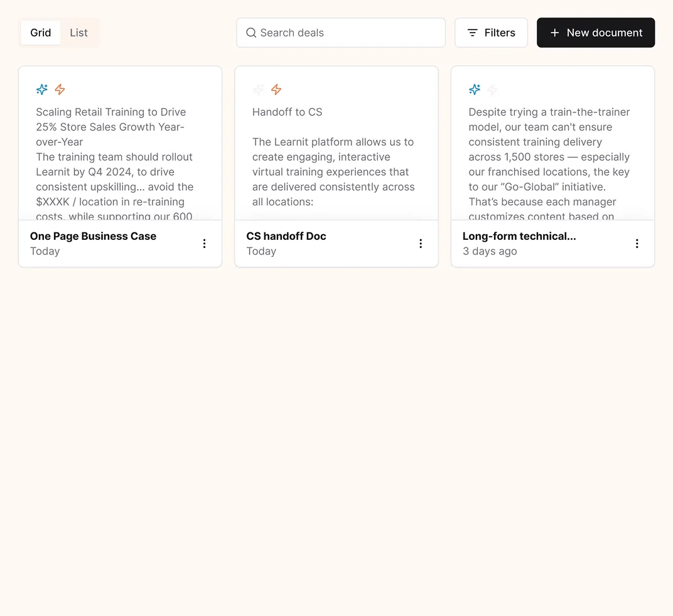
Task: Click the plus icon in New document
Action: pyautogui.click(x=554, y=33)
